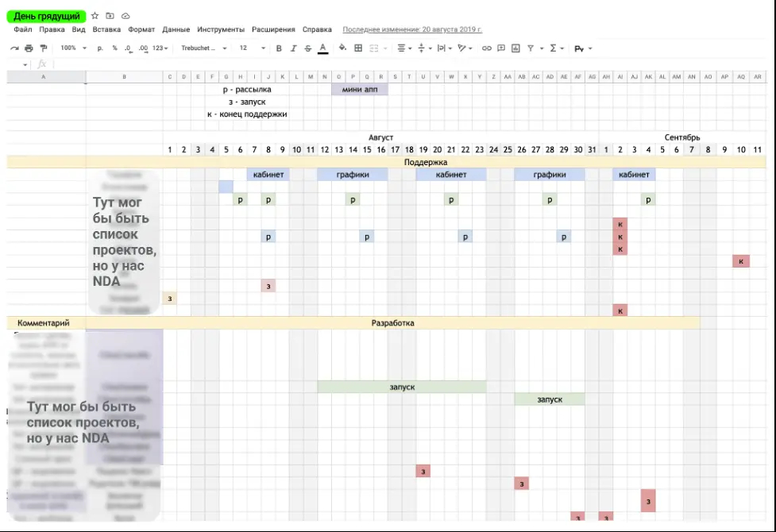The image size is (776, 532).
Task: Format as currency with the р. button
Action: [100, 48]
